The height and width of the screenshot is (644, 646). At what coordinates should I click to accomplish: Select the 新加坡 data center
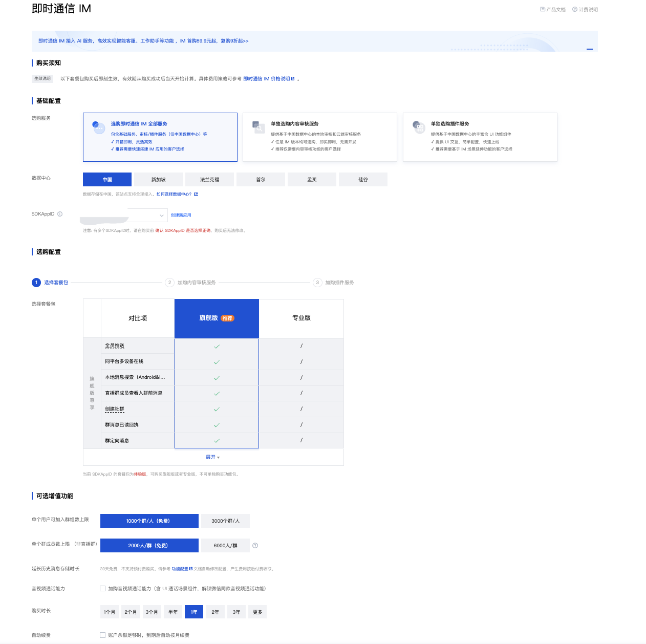(159, 180)
